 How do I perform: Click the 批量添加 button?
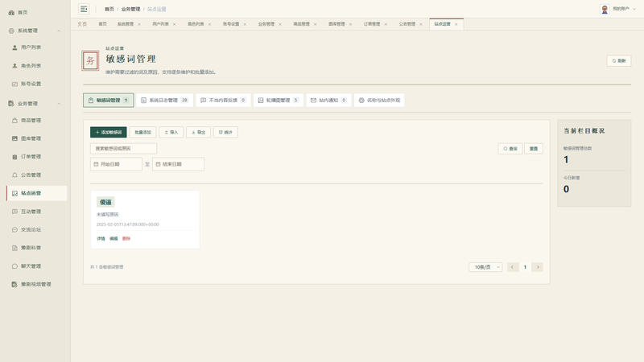click(143, 132)
